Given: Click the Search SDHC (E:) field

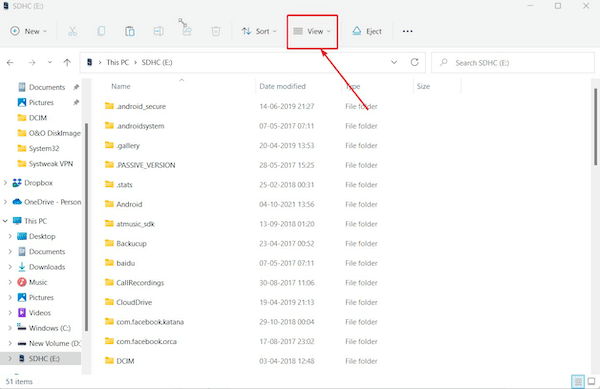Looking at the screenshot, I should pyautogui.click(x=513, y=63).
